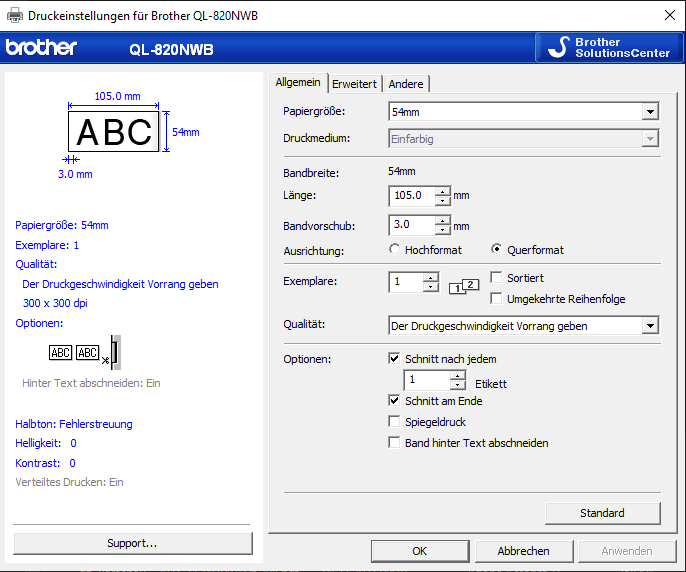Image resolution: width=686 pixels, height=572 pixels.
Task: Click the '300 x 300 dpi' summary text
Action: click(55, 303)
